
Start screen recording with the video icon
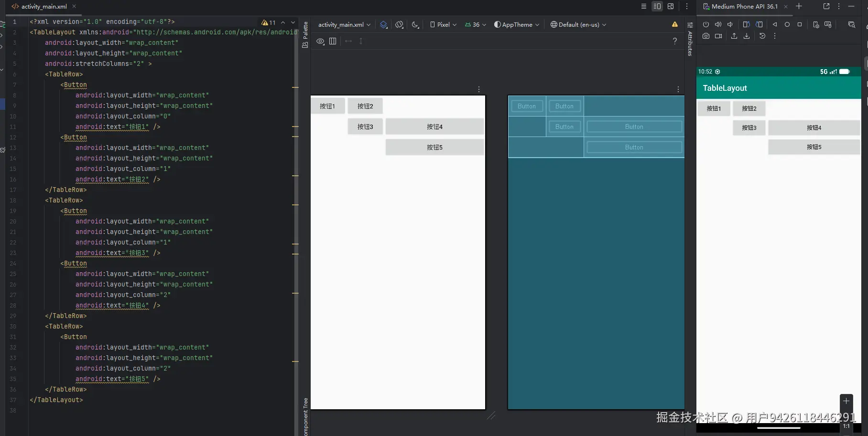coord(718,36)
